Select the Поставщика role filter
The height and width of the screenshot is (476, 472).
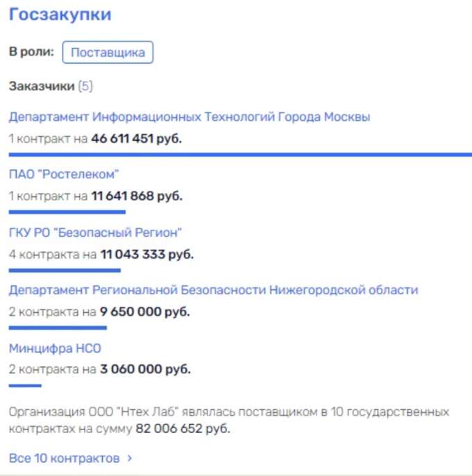pos(108,53)
